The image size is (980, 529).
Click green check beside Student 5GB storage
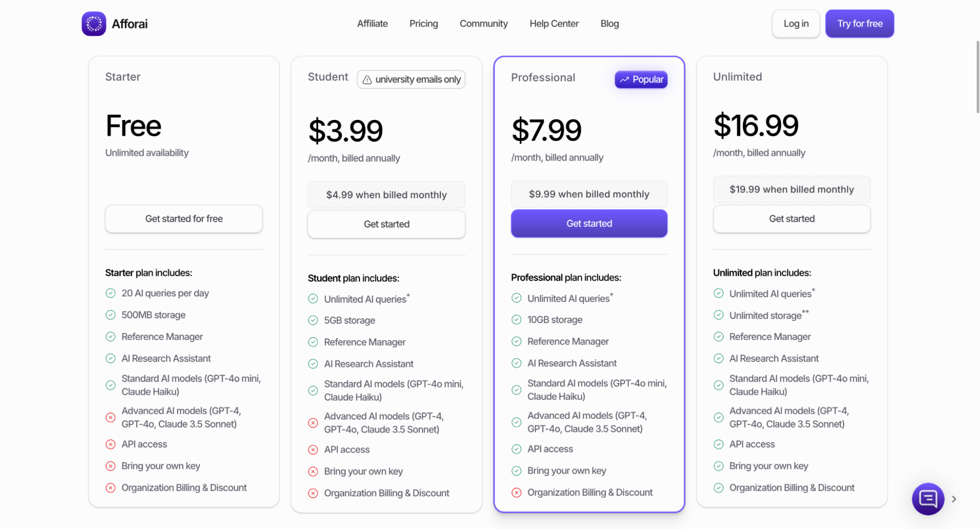click(313, 320)
